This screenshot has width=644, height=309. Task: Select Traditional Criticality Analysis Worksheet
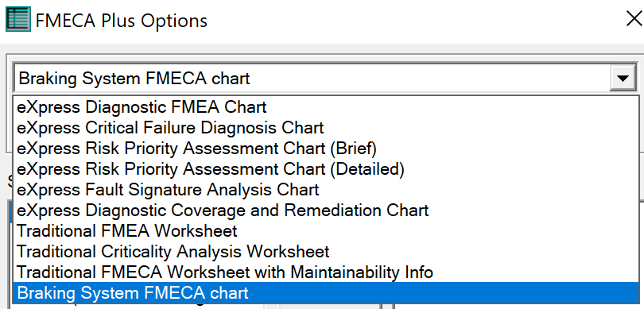coord(326,251)
